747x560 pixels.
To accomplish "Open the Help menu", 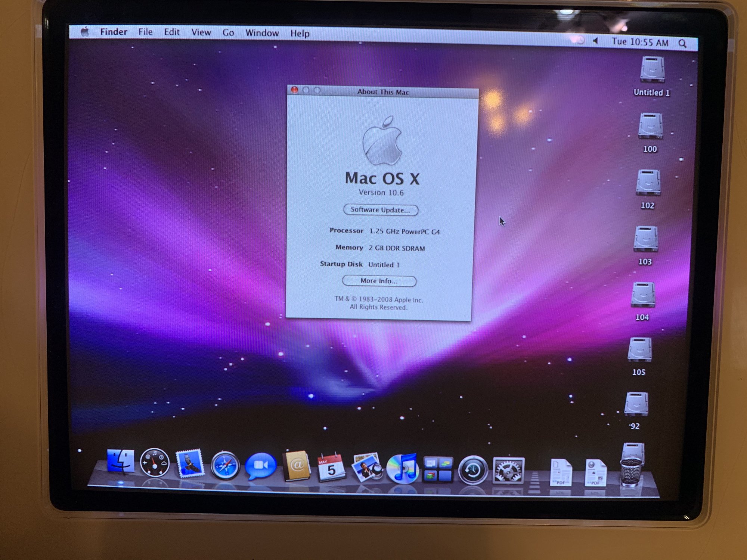I will pos(300,34).
